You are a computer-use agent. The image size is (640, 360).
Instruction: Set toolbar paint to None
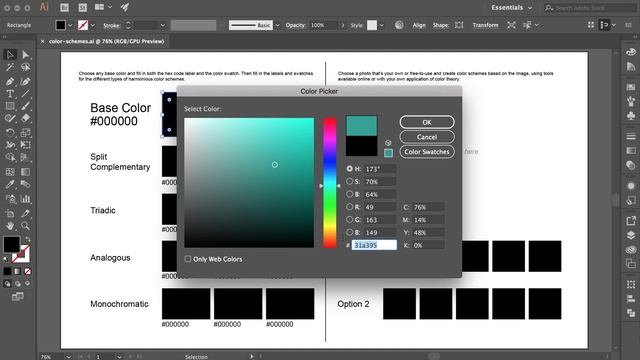28,271
